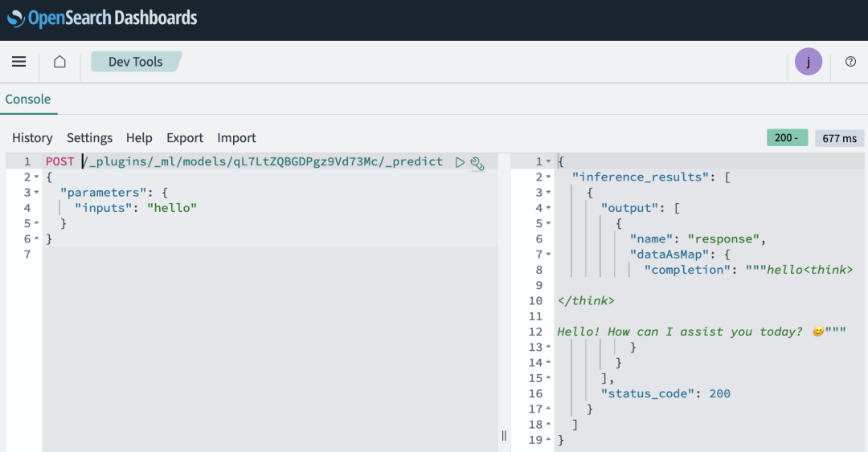Click the "inference_results" key in response
This screenshot has width=868, height=452.
641,177
